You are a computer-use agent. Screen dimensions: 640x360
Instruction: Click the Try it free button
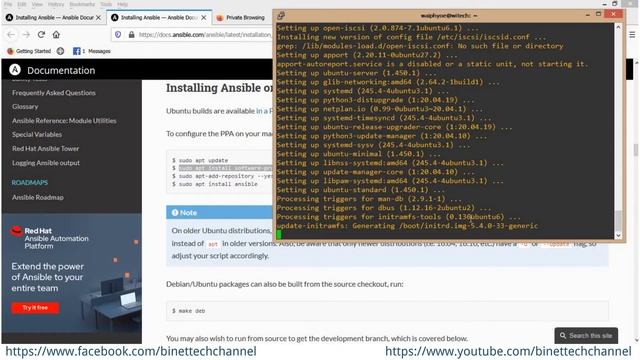coord(35,308)
